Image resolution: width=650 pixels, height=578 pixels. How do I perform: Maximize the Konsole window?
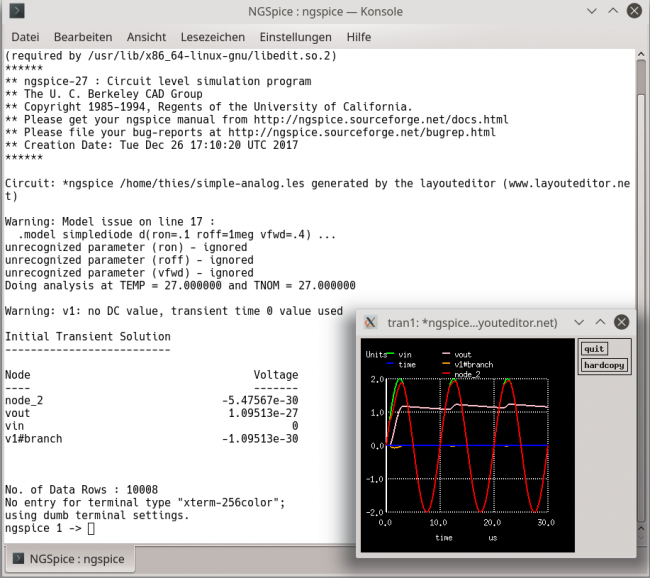pyautogui.click(x=613, y=11)
